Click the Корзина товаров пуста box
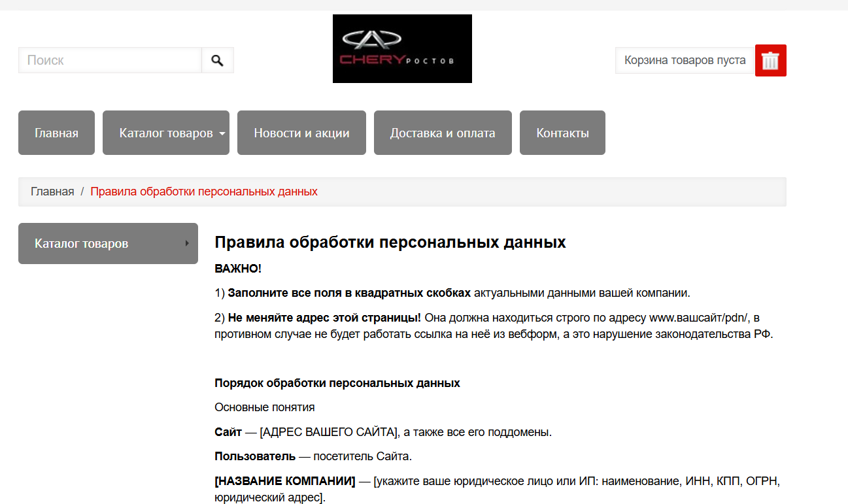This screenshot has height=504, width=848. pos(685,60)
